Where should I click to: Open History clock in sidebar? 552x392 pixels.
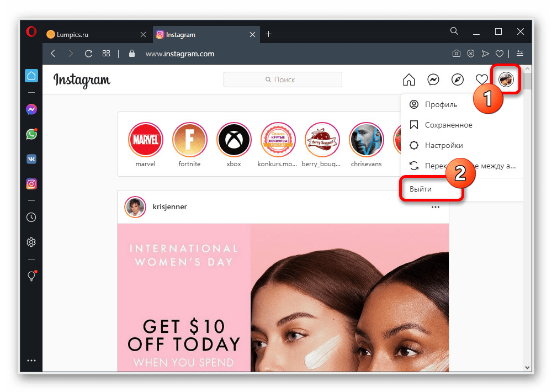31,217
